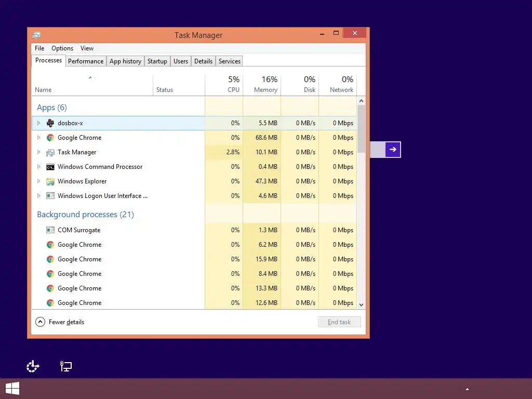Click the password input field
Viewport: 532px width, 399px height.
[378, 149]
